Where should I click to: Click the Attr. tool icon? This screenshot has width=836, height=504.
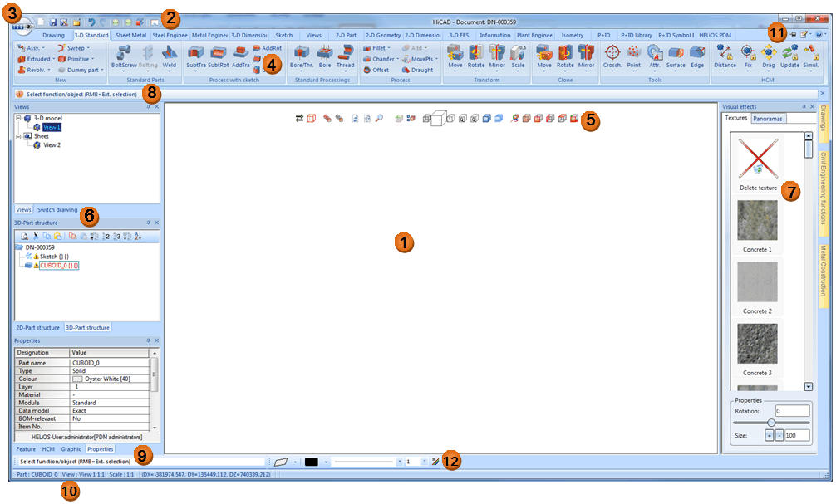click(655, 56)
